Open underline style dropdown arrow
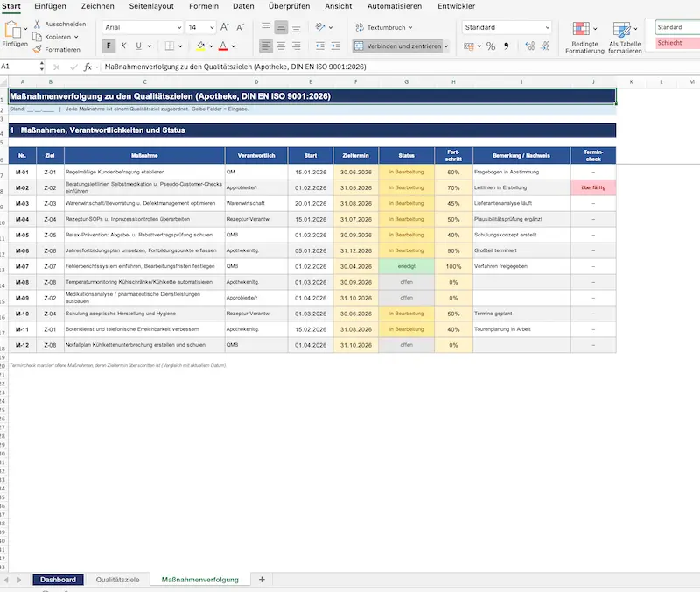The image size is (700, 592). click(150, 46)
